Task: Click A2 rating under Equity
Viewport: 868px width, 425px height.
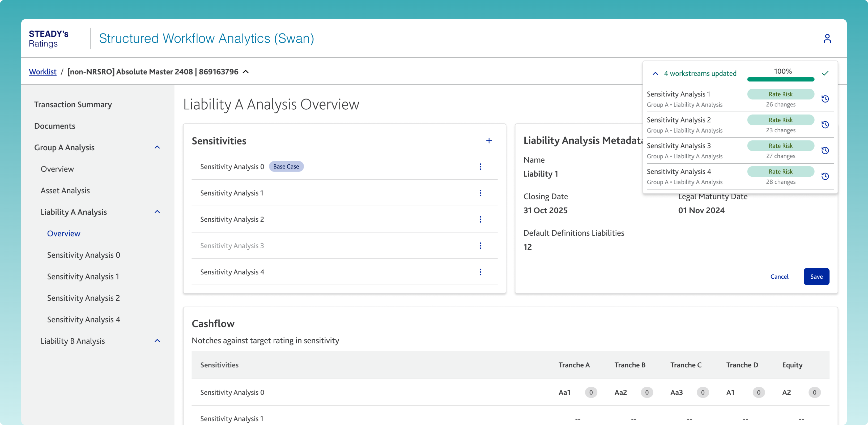Action: [786, 392]
